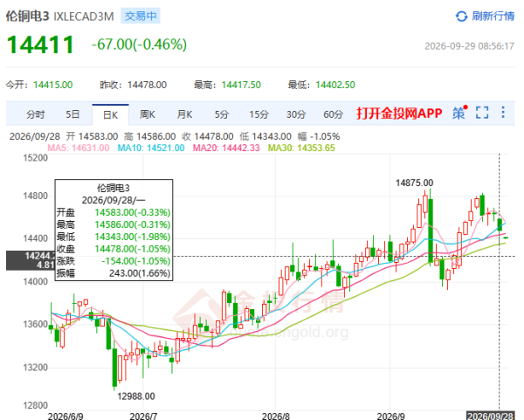Click the 12800 y-axis label
The image size is (524, 420).
(x=35, y=405)
